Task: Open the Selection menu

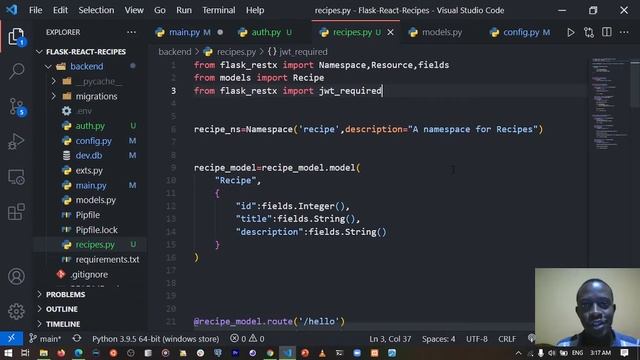Action: [96, 10]
